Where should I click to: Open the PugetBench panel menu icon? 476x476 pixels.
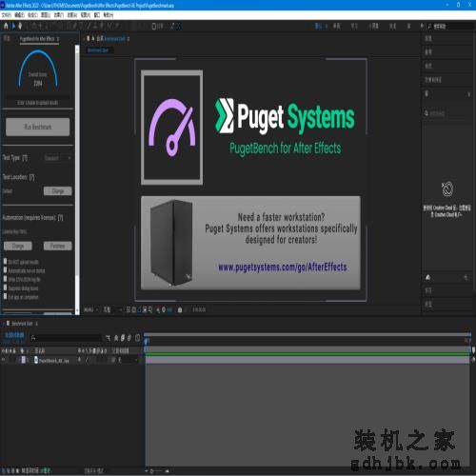(x=58, y=39)
